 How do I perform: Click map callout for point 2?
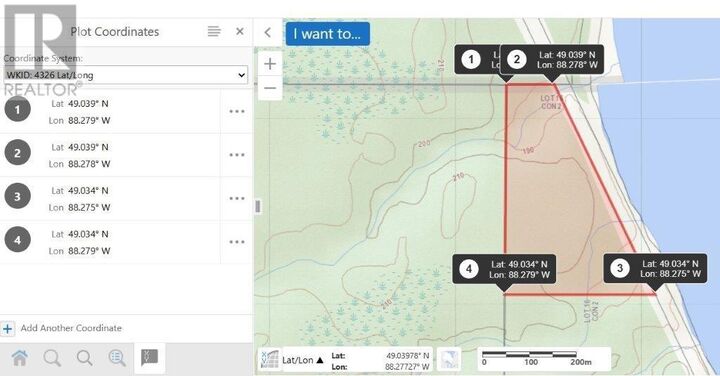(551, 60)
